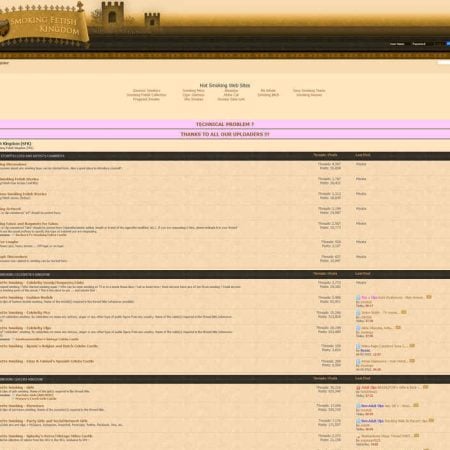The width and height of the screenshot is (450, 450).
Task: Click the red Adult Clips post icon
Action: tap(358, 388)
